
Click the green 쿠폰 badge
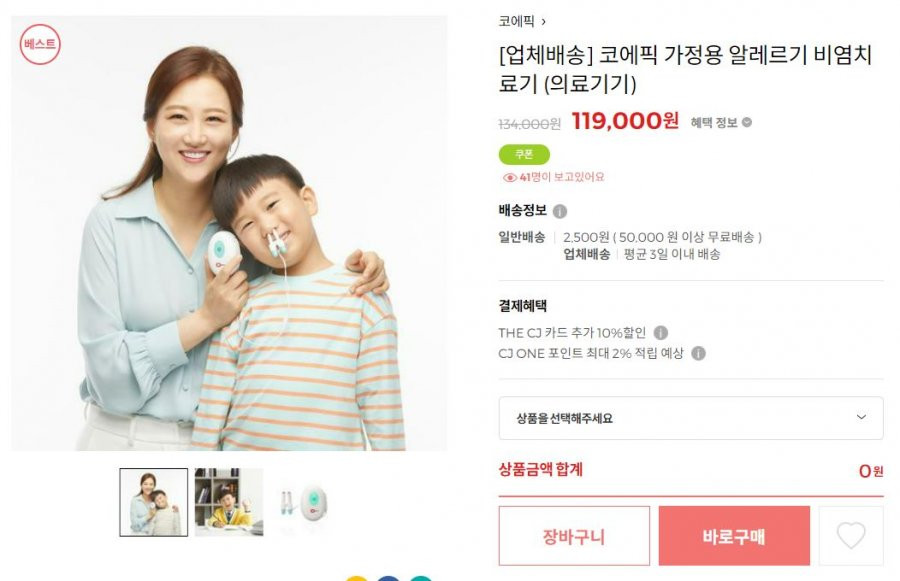coord(524,154)
